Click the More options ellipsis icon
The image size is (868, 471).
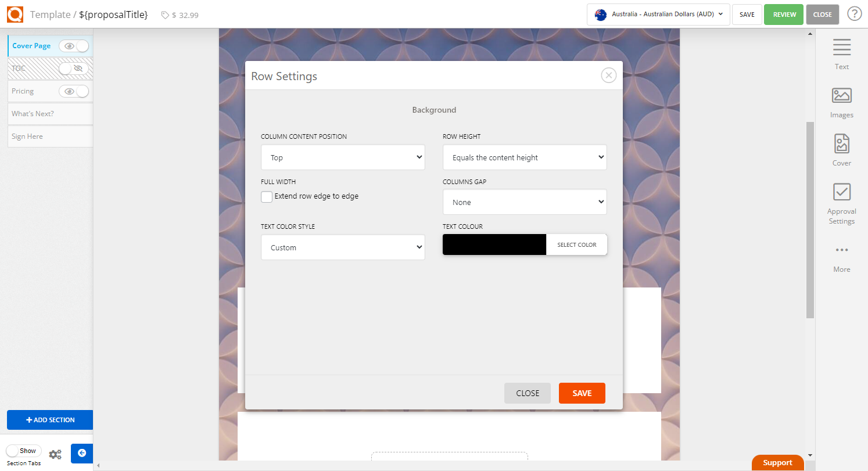pos(841,250)
